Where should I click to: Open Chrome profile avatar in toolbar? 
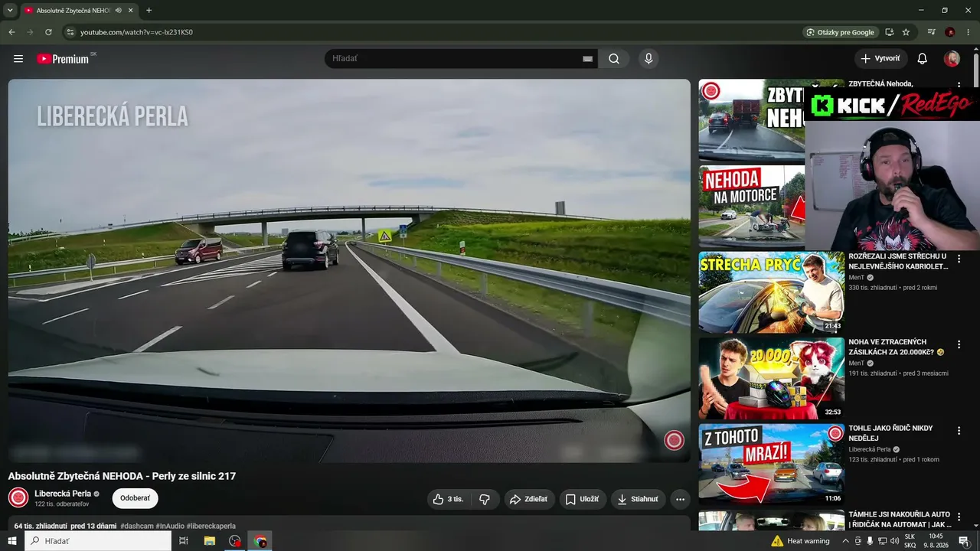pos(950,32)
